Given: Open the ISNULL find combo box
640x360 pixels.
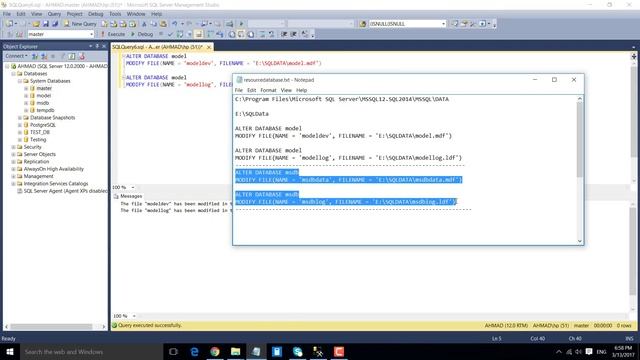Looking at the screenshot, I should 407,24.
